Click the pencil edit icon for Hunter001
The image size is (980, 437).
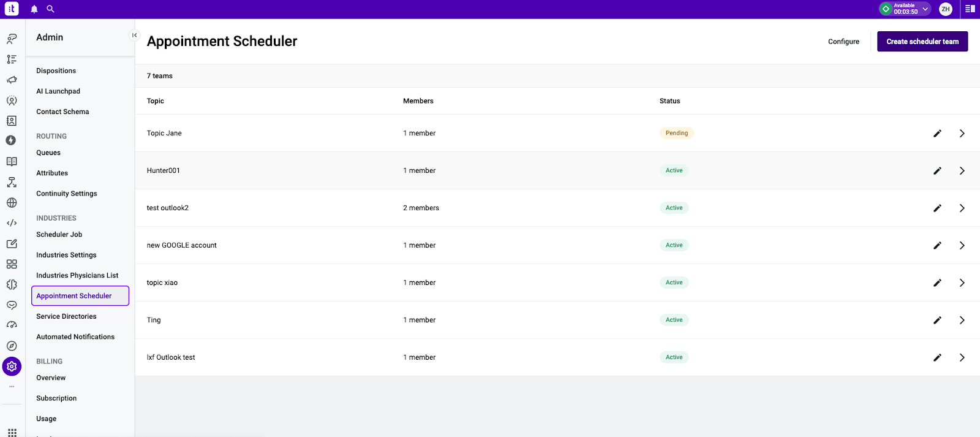pos(938,170)
